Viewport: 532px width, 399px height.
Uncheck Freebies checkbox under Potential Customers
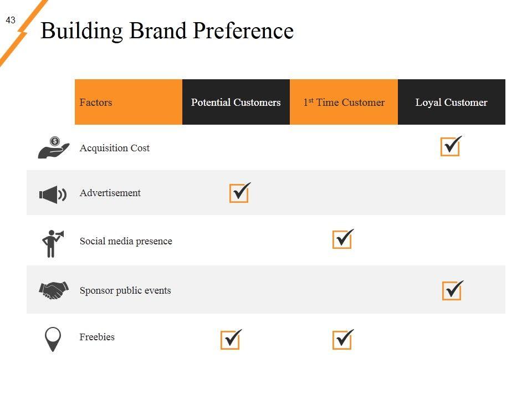[x=230, y=340]
